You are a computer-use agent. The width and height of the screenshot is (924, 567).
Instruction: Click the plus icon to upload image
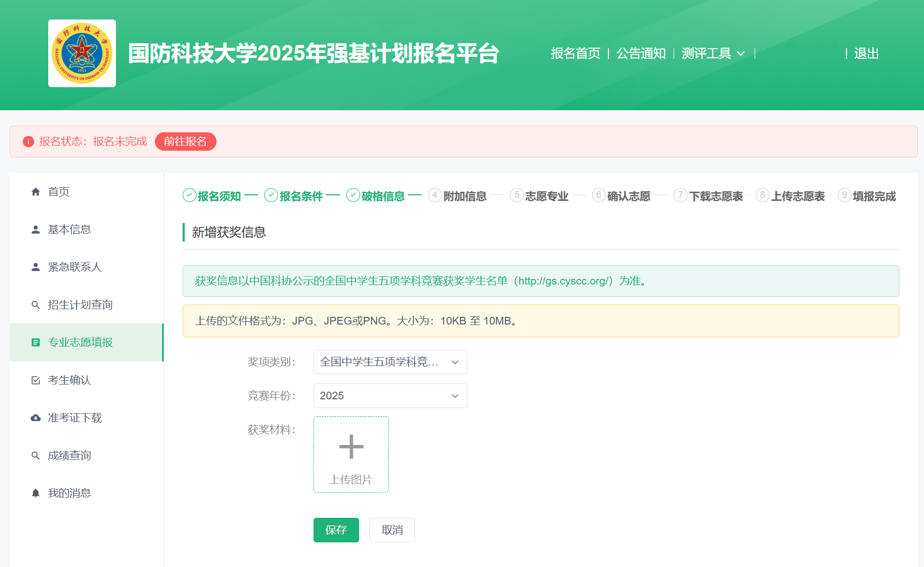point(351,447)
